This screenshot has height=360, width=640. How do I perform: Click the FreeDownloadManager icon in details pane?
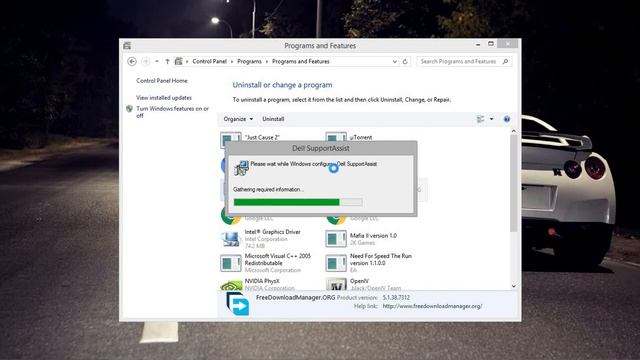pos(238,304)
